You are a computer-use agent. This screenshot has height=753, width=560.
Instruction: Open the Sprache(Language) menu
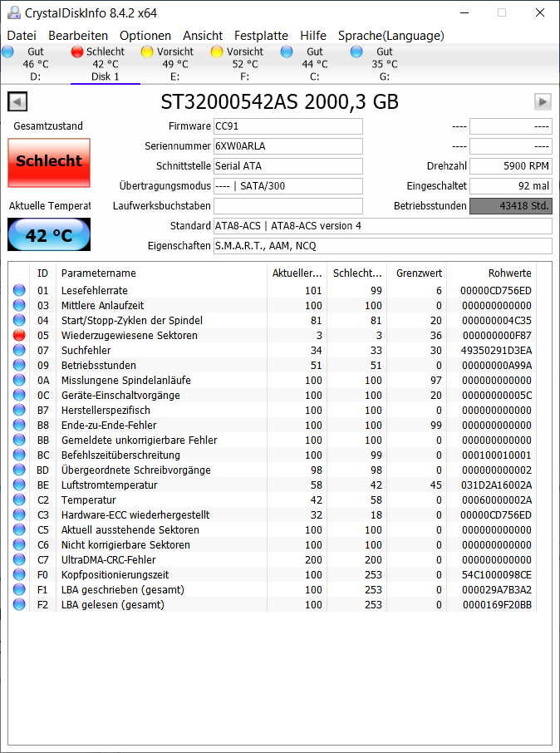pos(391,36)
